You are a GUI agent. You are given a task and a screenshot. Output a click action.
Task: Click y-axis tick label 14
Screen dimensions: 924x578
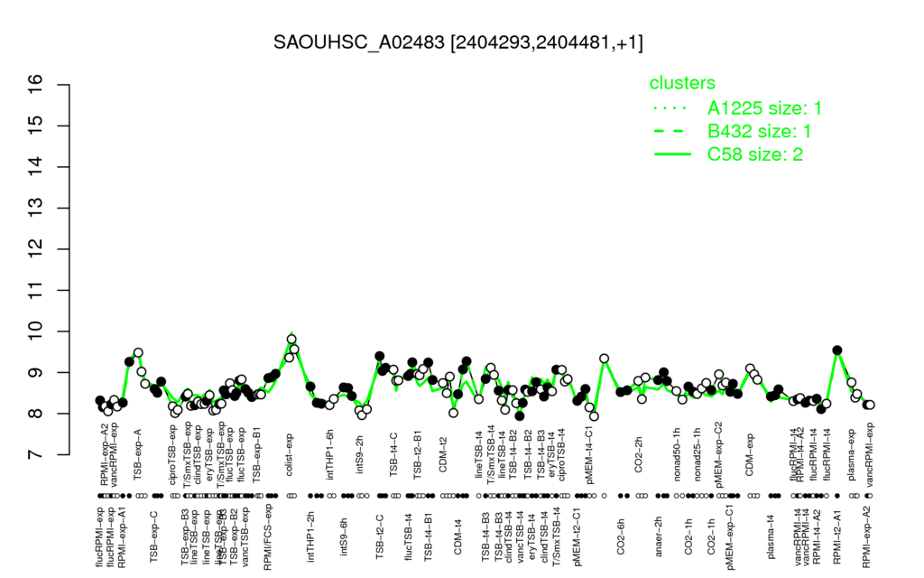pos(36,167)
